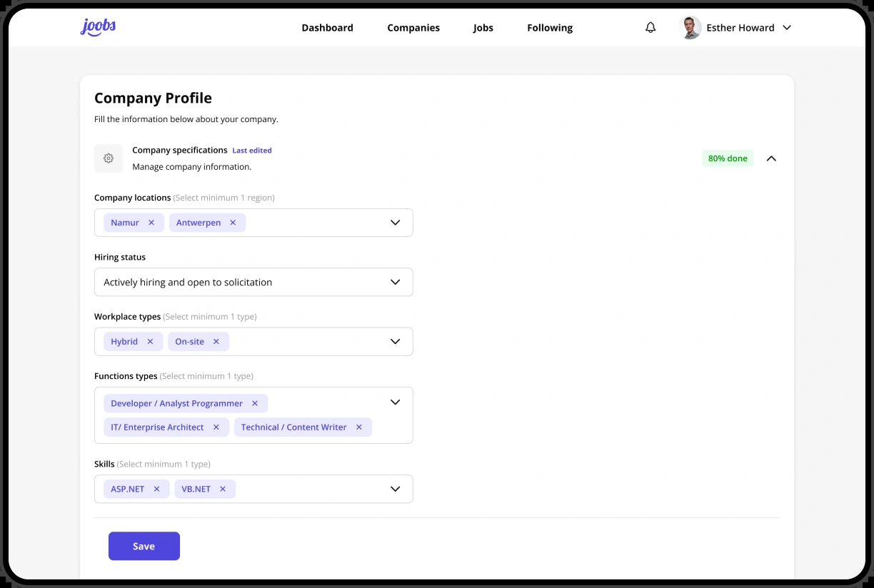The width and height of the screenshot is (874, 588).
Task: Remove Developer / Analyst Programmer tag
Action: pos(255,403)
